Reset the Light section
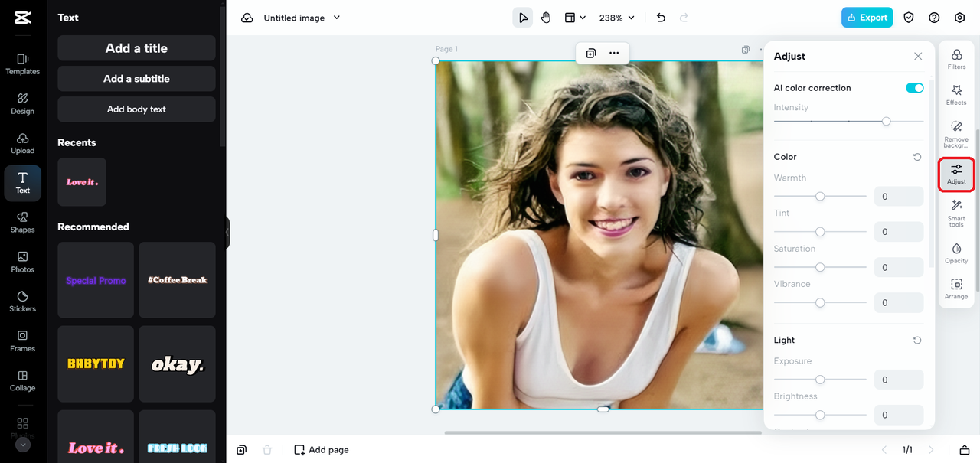The image size is (980, 463). 917,341
